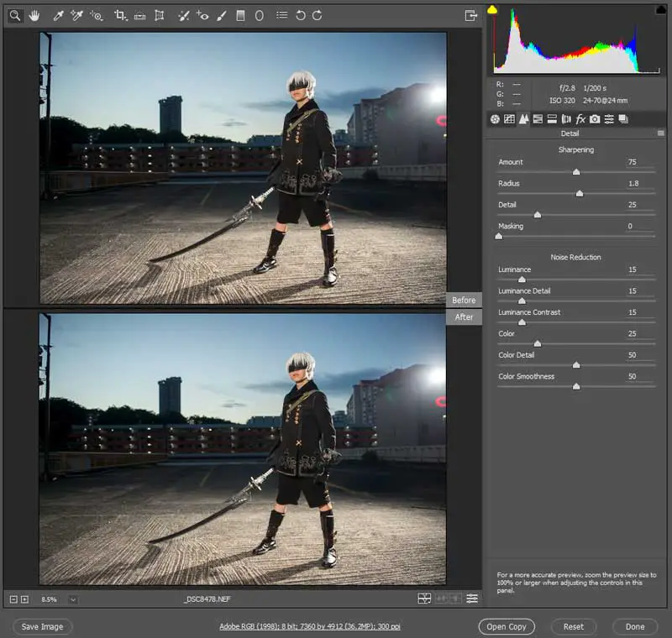Toggle current panel settings preview icon
The width and height of the screenshot is (672, 638).
(x=472, y=599)
